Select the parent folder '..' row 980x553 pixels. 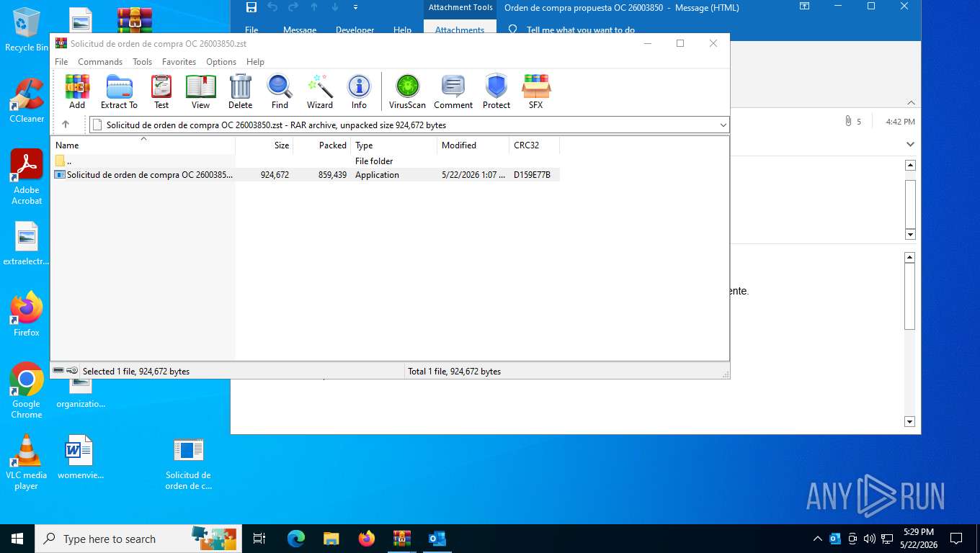pyautogui.click(x=305, y=161)
